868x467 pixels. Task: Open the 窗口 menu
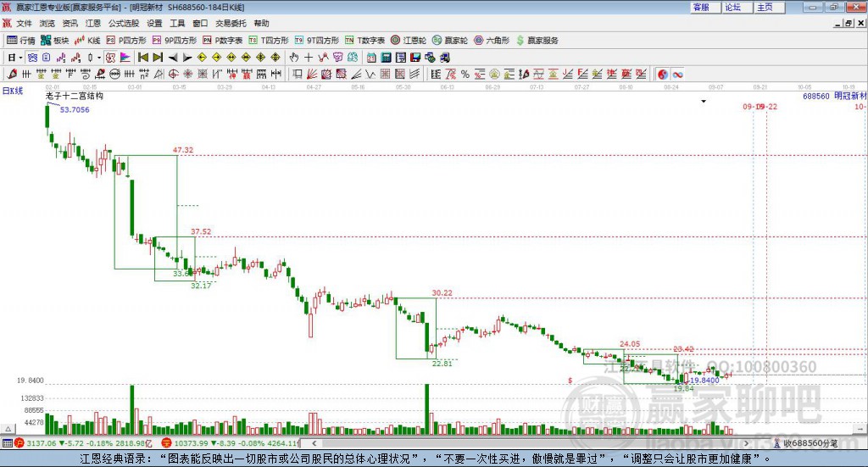200,23
